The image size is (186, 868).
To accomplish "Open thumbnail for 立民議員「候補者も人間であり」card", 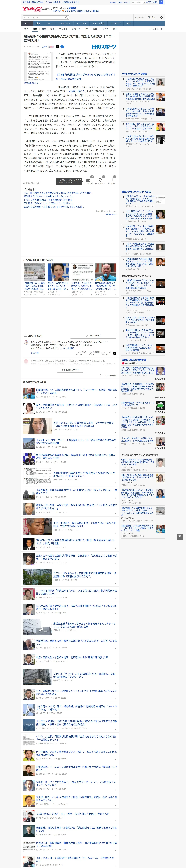I will pos(82,273).
